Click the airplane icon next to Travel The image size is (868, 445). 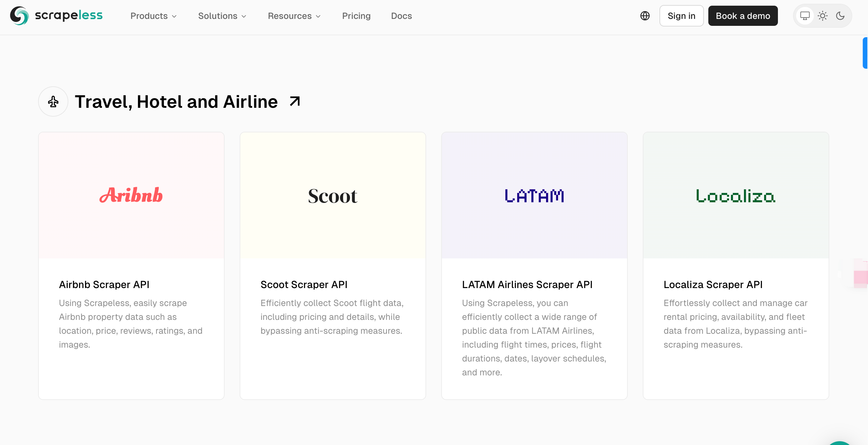tap(54, 101)
